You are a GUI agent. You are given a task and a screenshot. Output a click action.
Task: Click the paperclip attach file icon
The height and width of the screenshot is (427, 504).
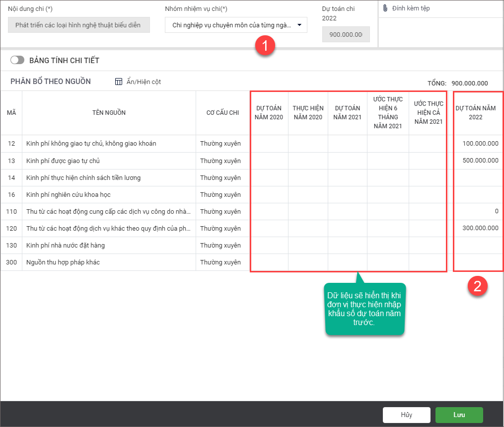point(385,8)
